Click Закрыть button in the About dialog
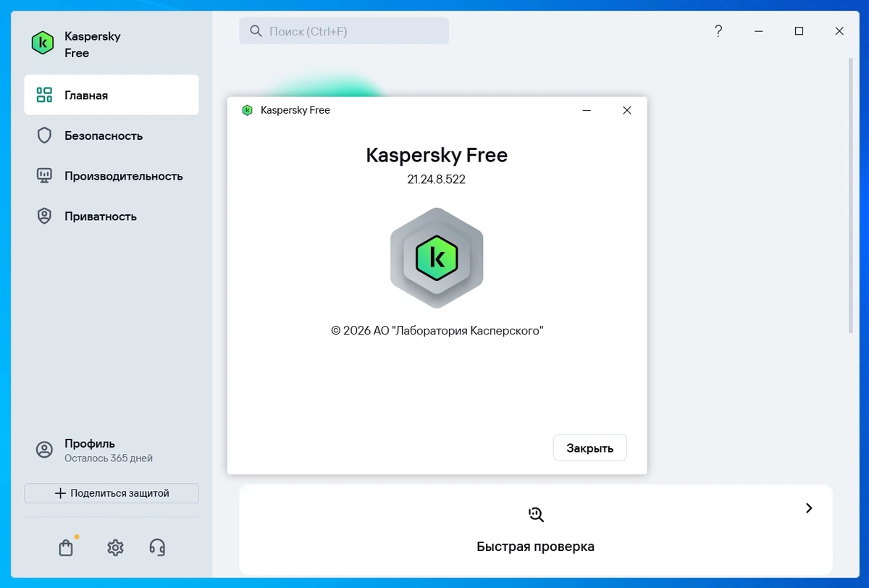This screenshot has width=869, height=588. point(590,448)
